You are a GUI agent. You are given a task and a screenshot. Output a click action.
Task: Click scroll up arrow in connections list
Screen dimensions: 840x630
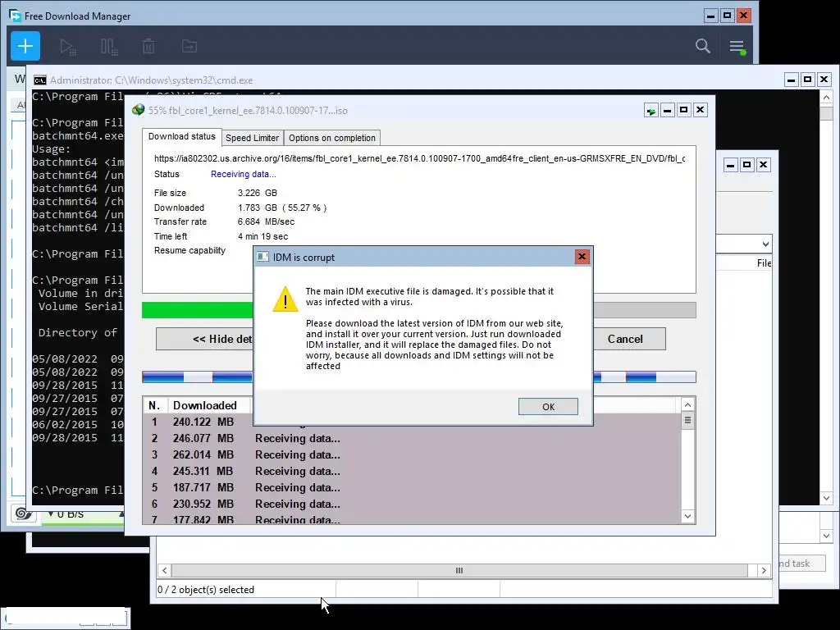pyautogui.click(x=688, y=404)
